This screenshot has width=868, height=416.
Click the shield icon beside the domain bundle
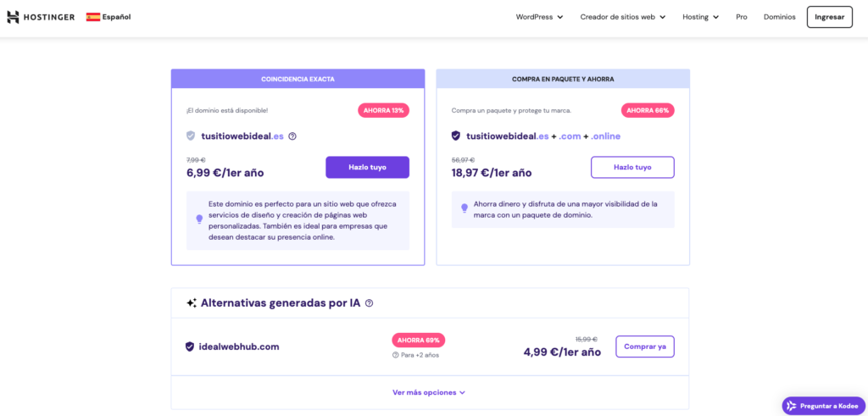pyautogui.click(x=455, y=136)
